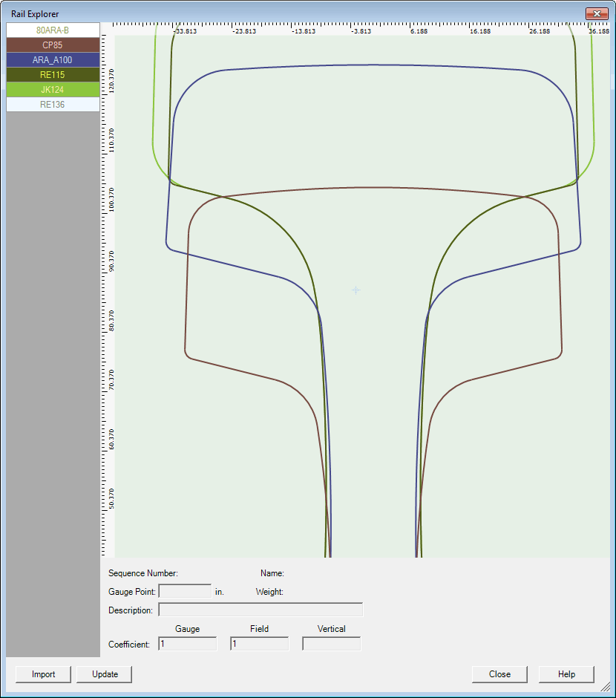Image resolution: width=616 pixels, height=698 pixels.
Task: Select the brown CP85 rail entry
Action: tap(52, 45)
